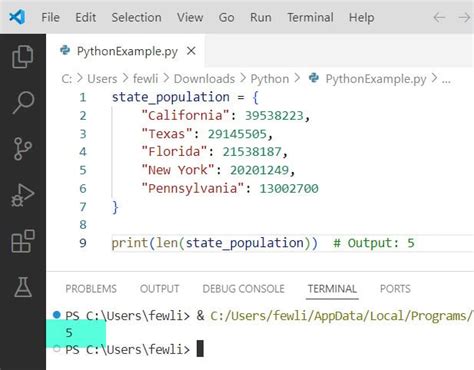Click line number 1 in gutter
This screenshot has width=474, height=370.
pos(83,97)
